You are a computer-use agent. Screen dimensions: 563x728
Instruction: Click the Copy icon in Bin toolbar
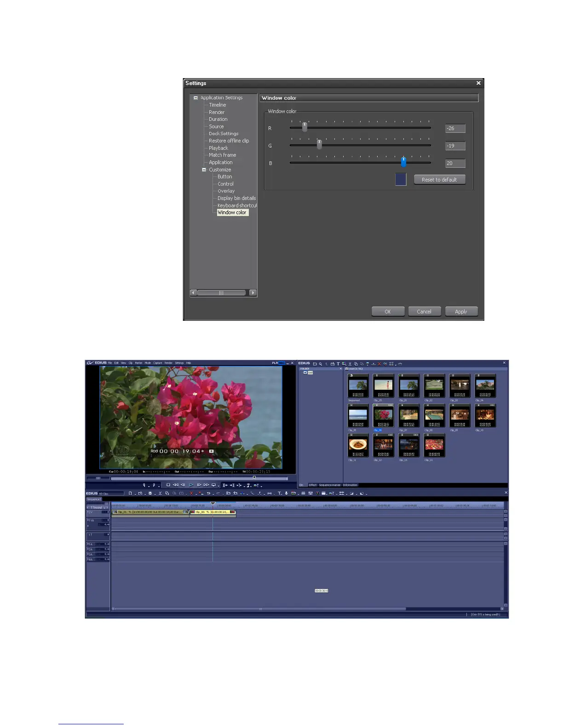point(356,364)
